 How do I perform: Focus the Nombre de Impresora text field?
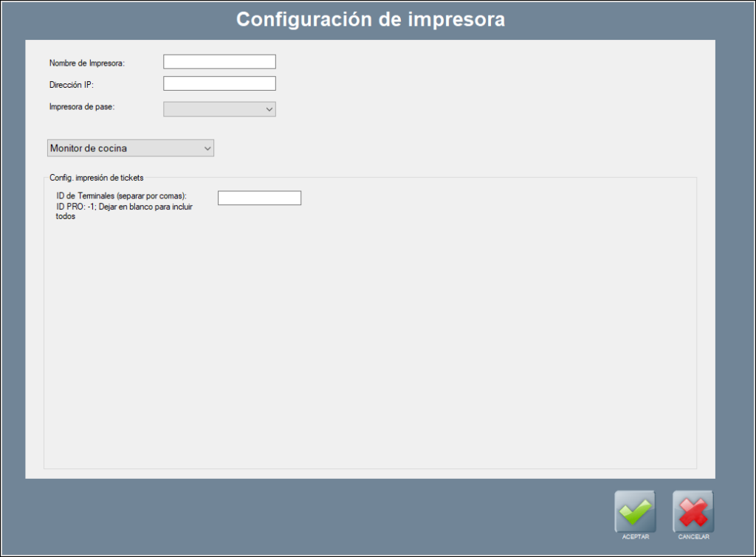coord(219,62)
